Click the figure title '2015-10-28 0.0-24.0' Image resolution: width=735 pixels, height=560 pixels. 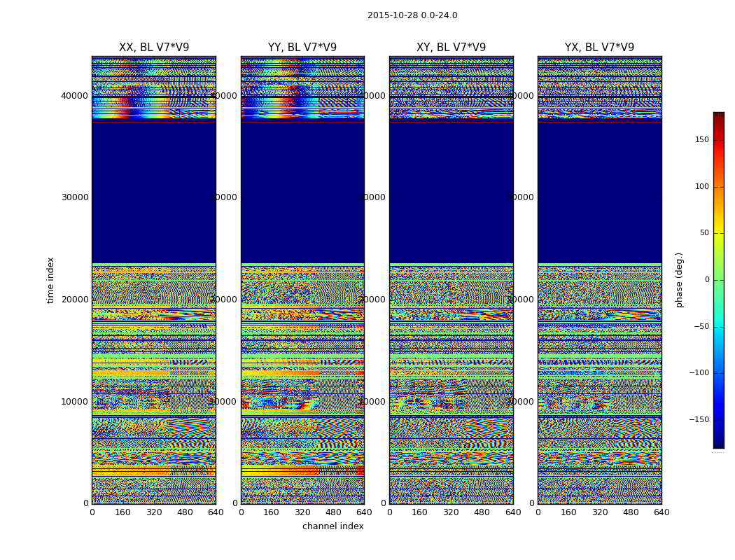(412, 15)
